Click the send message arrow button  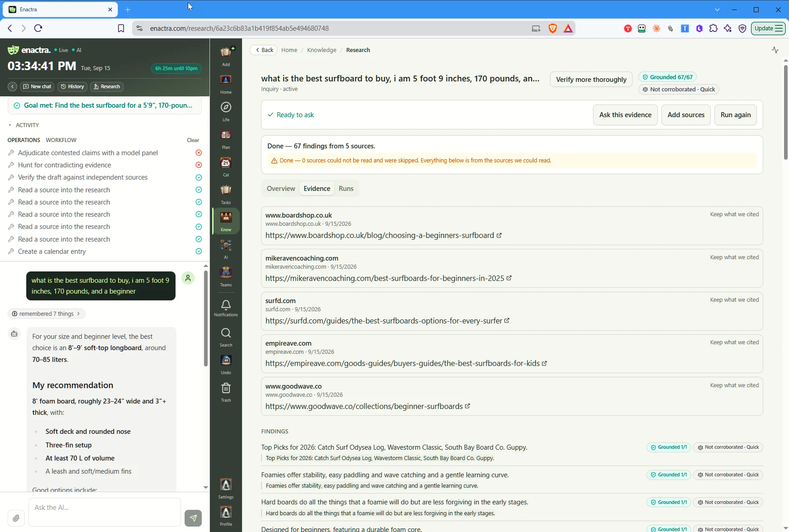click(x=193, y=518)
